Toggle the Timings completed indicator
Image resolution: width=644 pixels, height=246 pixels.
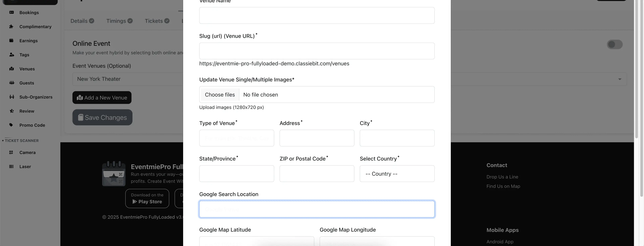click(130, 21)
